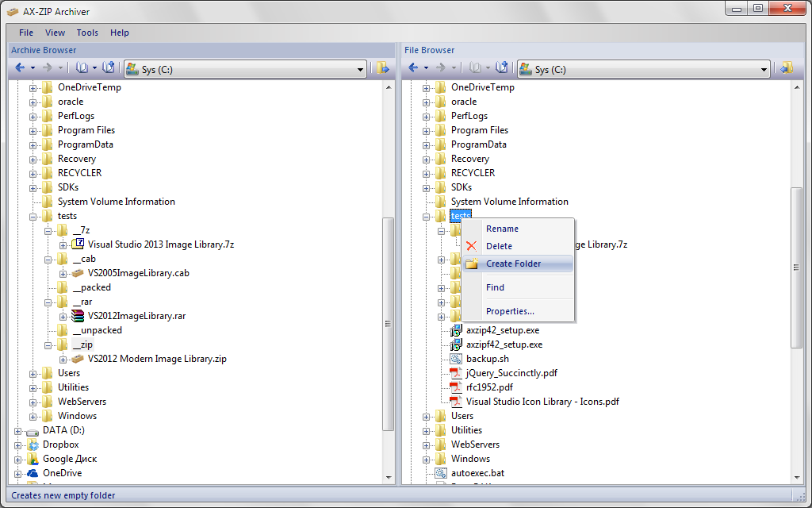Click File Browser scroll up arrow
Image resolution: width=812 pixels, height=508 pixels.
[798, 87]
